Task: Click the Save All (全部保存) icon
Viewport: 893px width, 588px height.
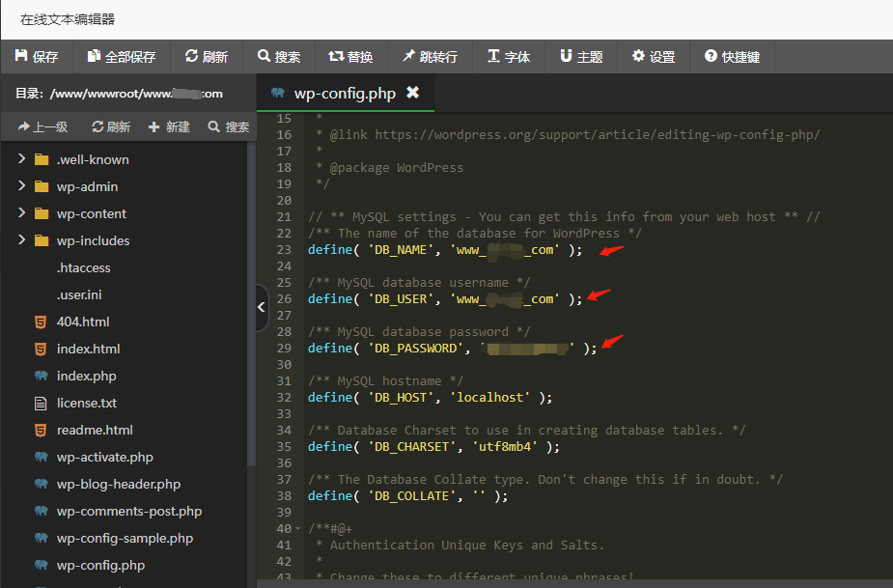Action: click(x=94, y=56)
